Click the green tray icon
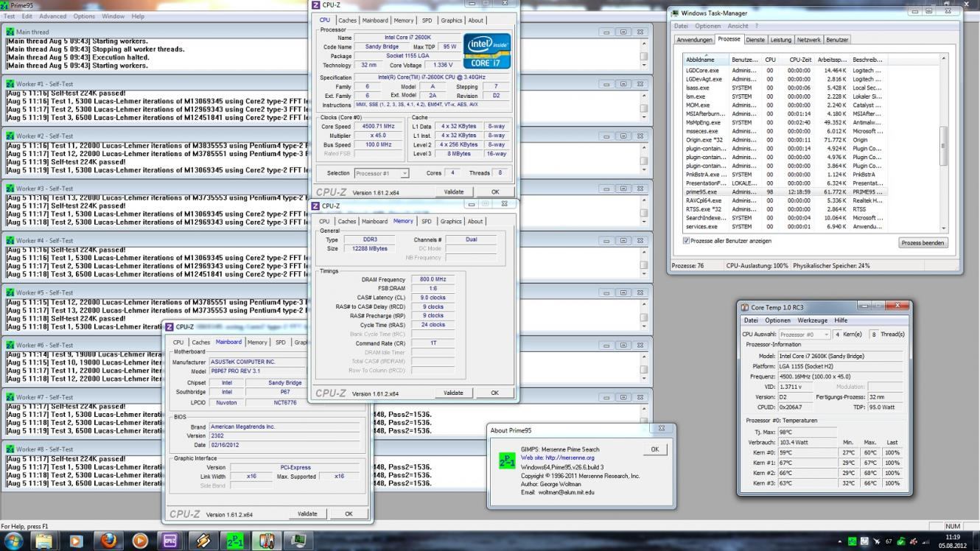Image resolution: width=980 pixels, height=551 pixels. click(x=853, y=541)
